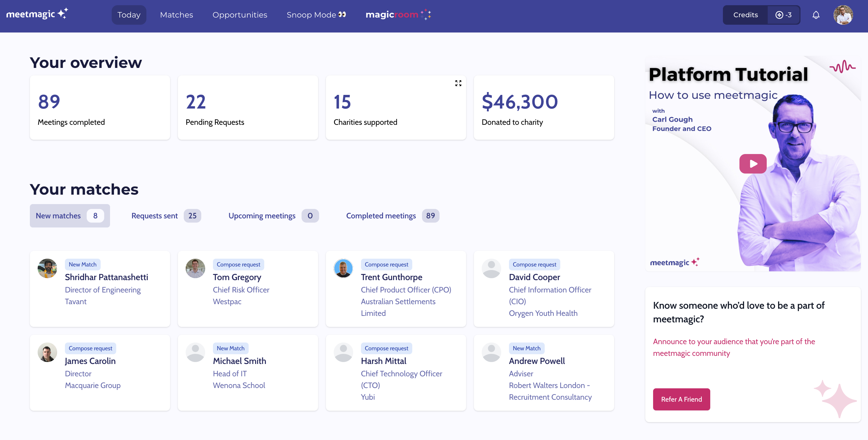The image size is (868, 440).
Task: Play the Platform Tutorial video
Action: click(753, 164)
